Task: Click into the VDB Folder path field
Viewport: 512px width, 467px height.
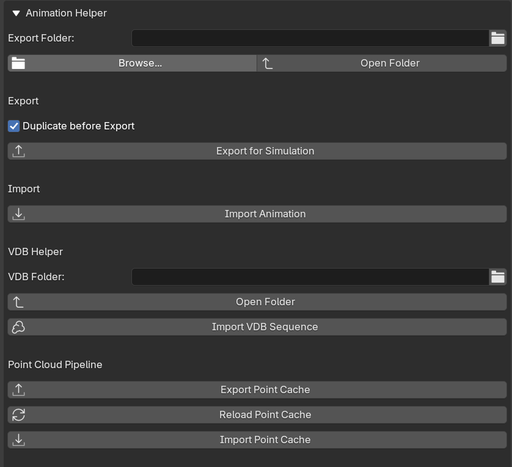Action: 310,277
